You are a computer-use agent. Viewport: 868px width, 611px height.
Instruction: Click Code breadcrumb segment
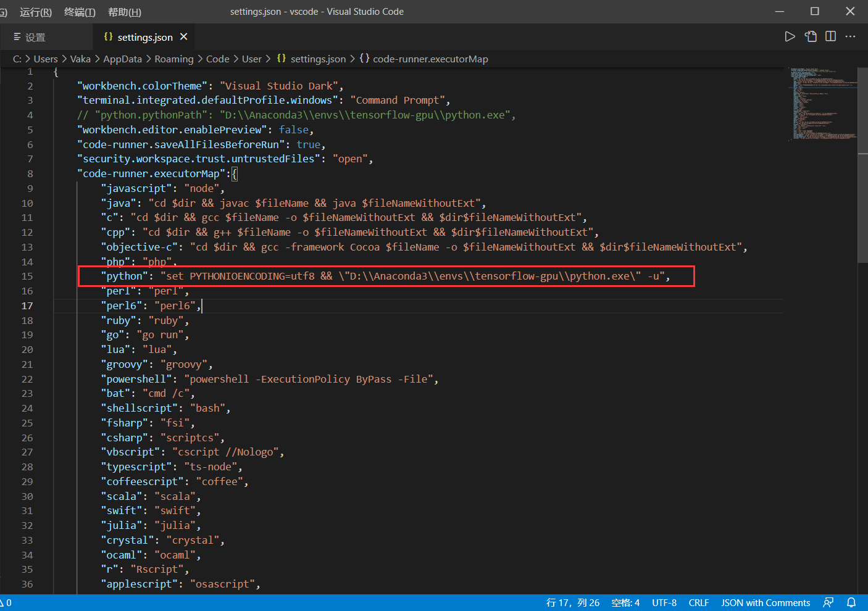coord(217,59)
